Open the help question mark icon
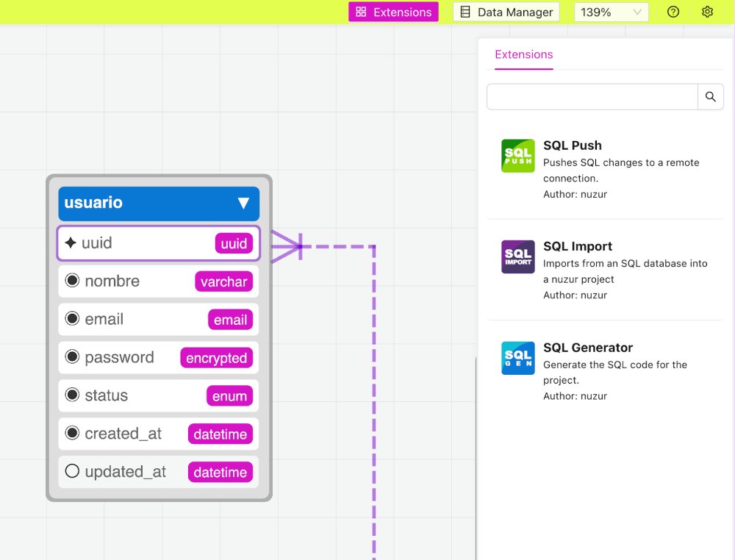Image resolution: width=735 pixels, height=560 pixels. pos(673,12)
